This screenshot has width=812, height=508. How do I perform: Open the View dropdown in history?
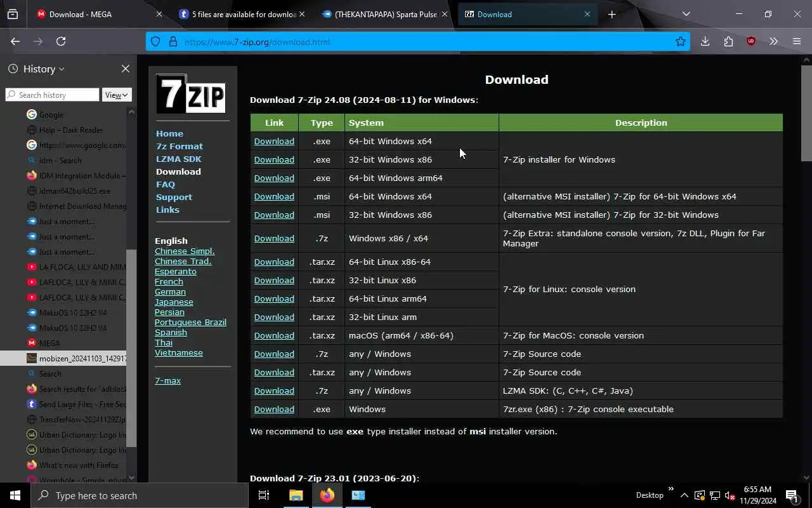(117, 95)
